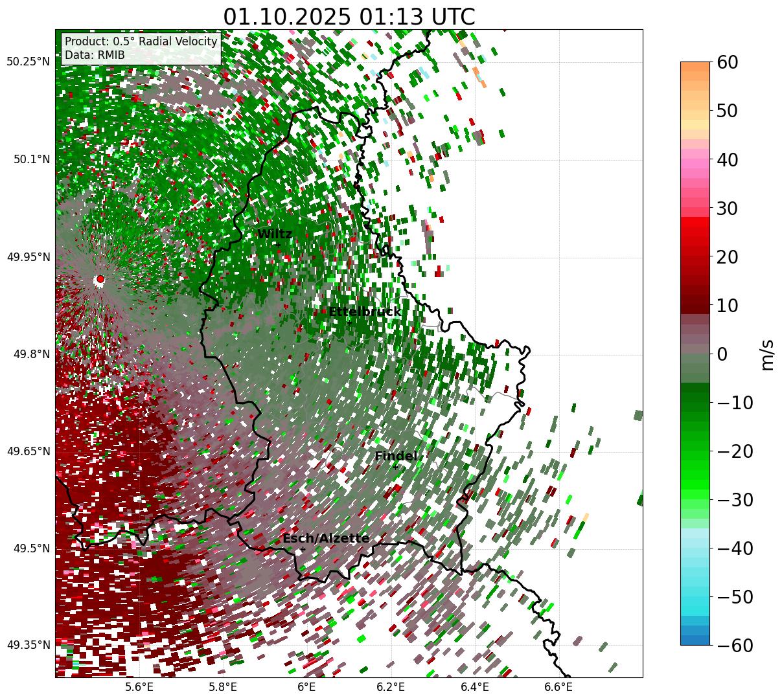
Task: Click the 6.2°E longitude tick label
Action: pyautogui.click(x=391, y=687)
